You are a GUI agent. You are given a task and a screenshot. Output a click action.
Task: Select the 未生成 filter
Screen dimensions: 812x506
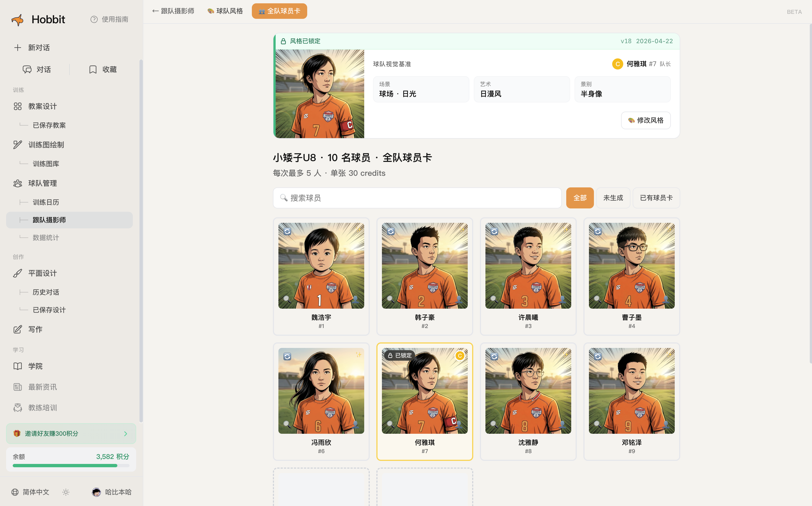[613, 198]
